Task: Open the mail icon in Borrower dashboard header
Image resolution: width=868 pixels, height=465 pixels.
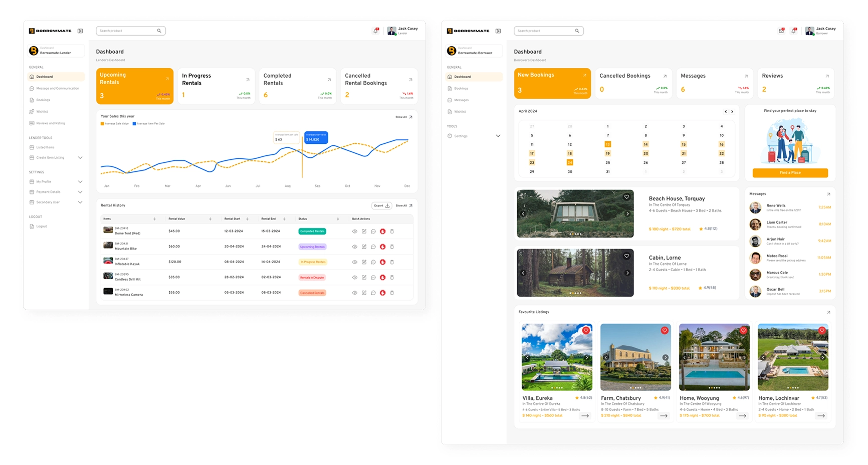Action: coord(781,31)
